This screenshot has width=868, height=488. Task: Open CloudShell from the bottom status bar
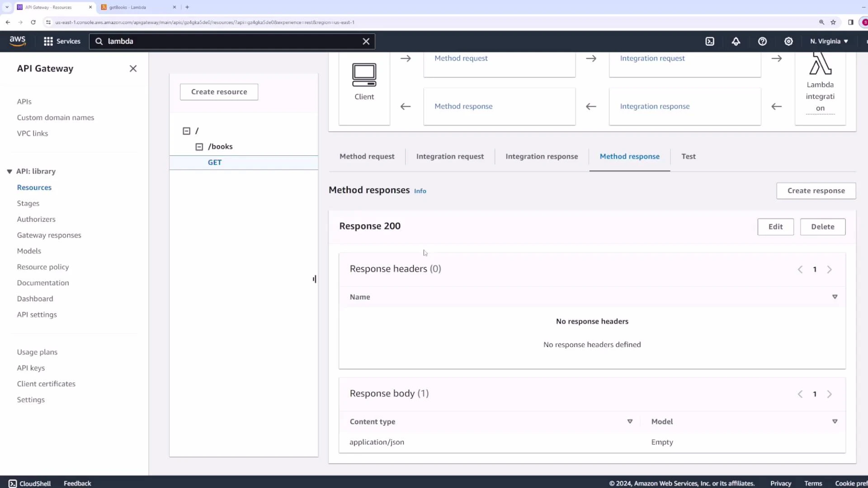pyautogui.click(x=29, y=483)
